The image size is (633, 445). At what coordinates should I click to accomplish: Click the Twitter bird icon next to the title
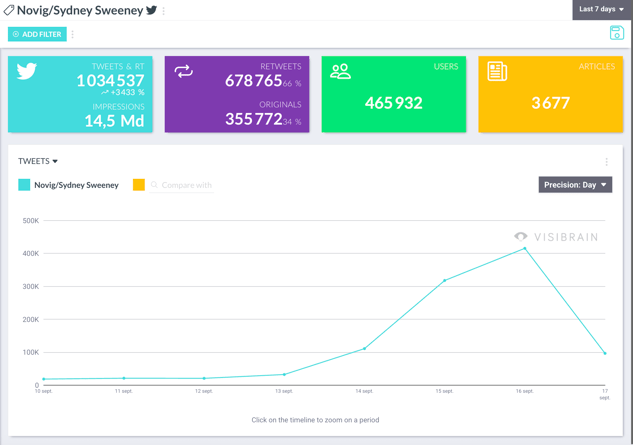[151, 10]
